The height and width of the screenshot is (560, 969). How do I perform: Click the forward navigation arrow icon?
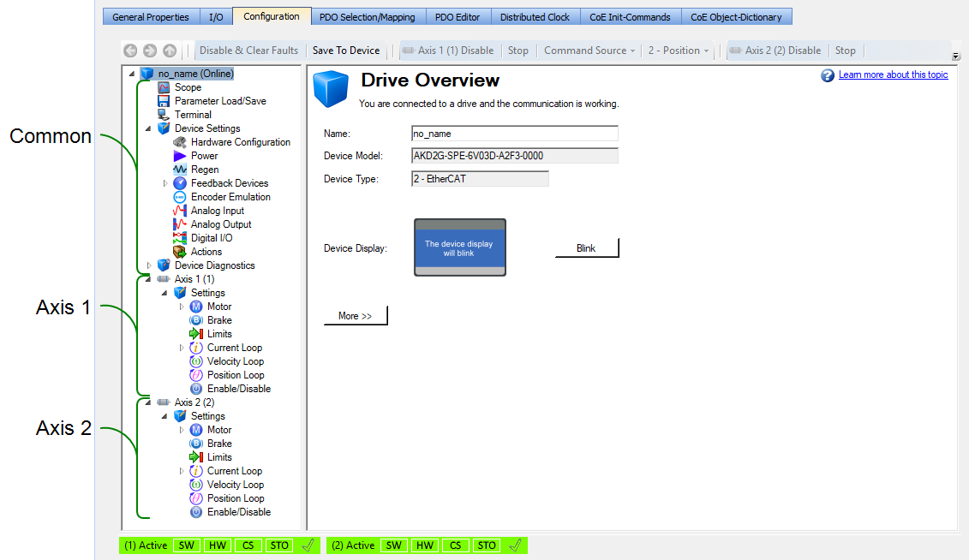[150, 51]
